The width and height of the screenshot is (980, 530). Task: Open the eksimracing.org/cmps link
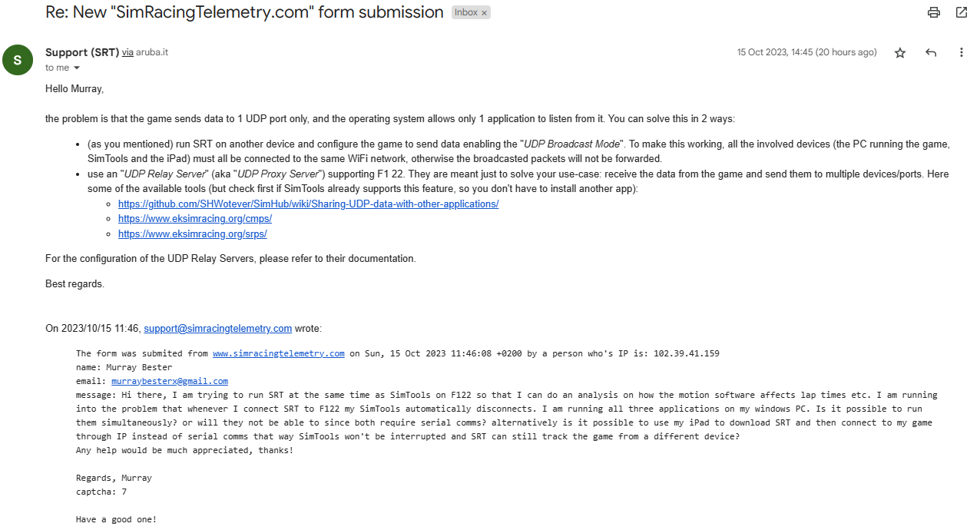click(194, 219)
